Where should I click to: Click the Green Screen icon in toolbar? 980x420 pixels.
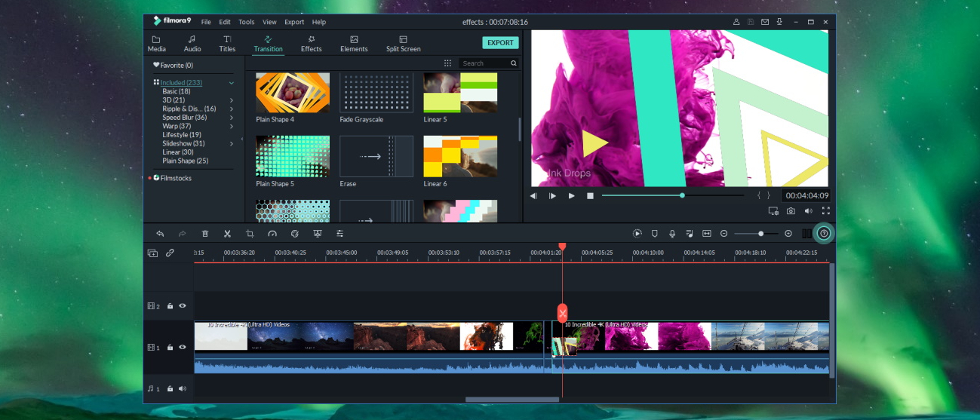(318, 234)
